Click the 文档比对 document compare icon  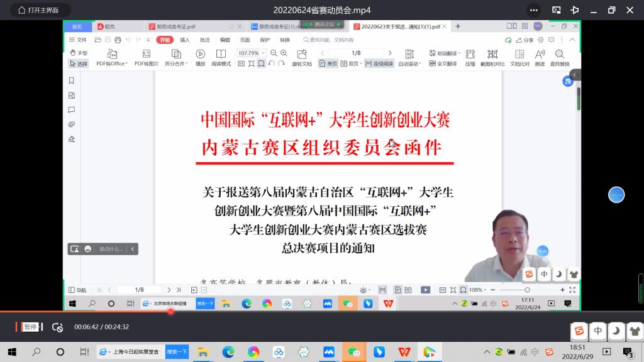519,54
